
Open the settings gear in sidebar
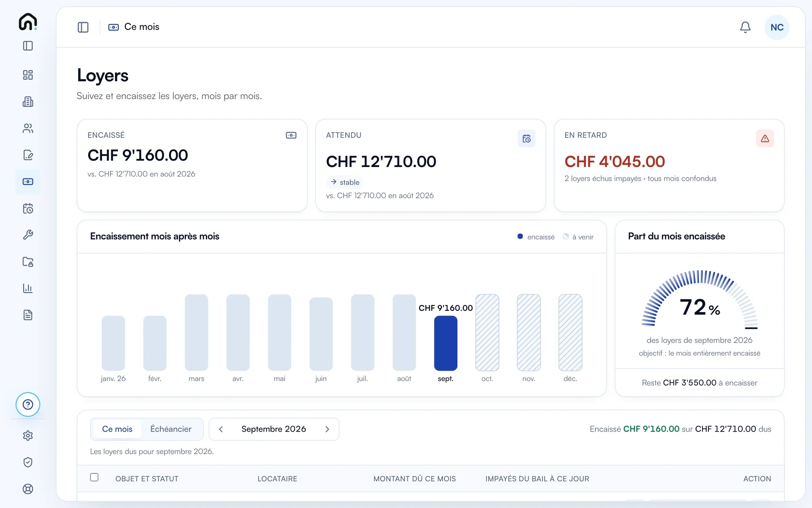click(x=28, y=436)
